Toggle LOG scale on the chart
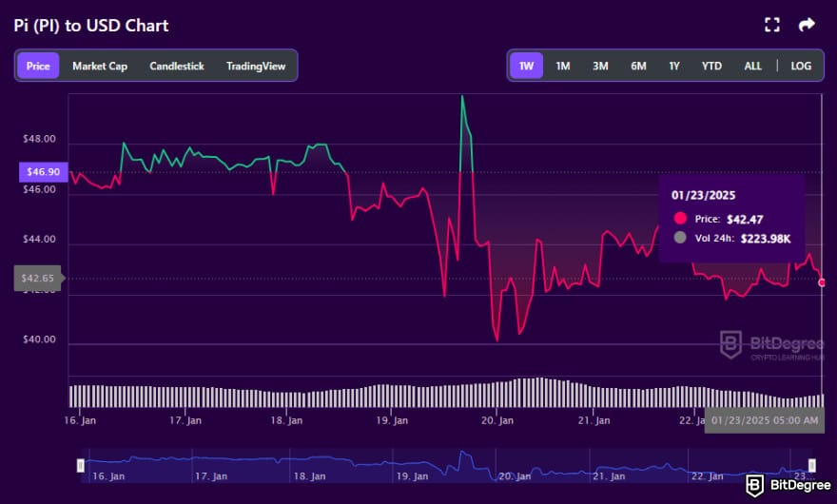The width and height of the screenshot is (837, 504). tap(801, 66)
